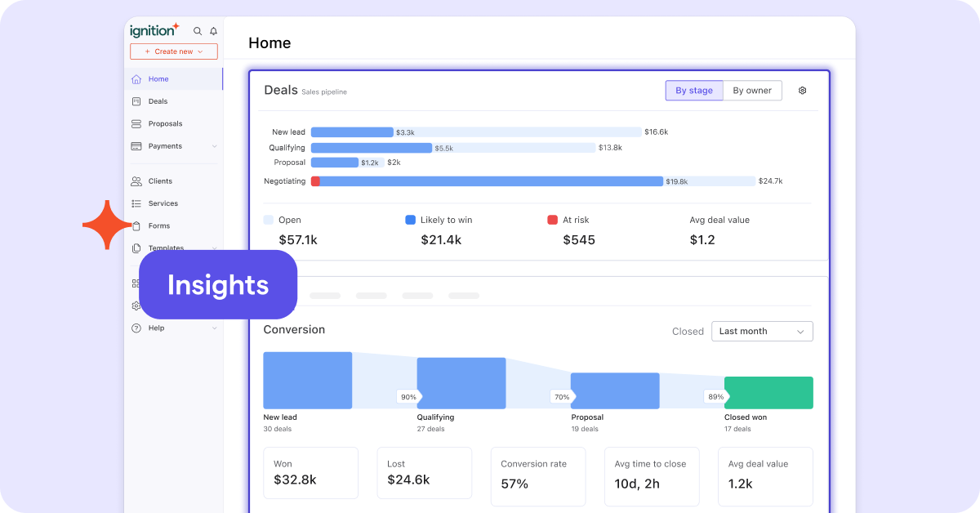This screenshot has width=980, height=513.
Task: Open the notifications bell icon
Action: click(x=213, y=31)
